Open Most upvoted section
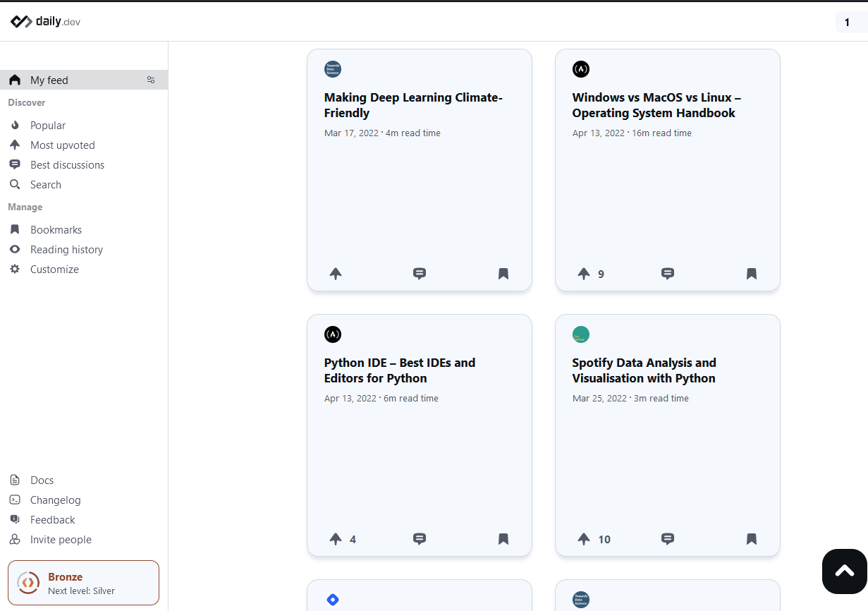The image size is (868, 611). 62,145
